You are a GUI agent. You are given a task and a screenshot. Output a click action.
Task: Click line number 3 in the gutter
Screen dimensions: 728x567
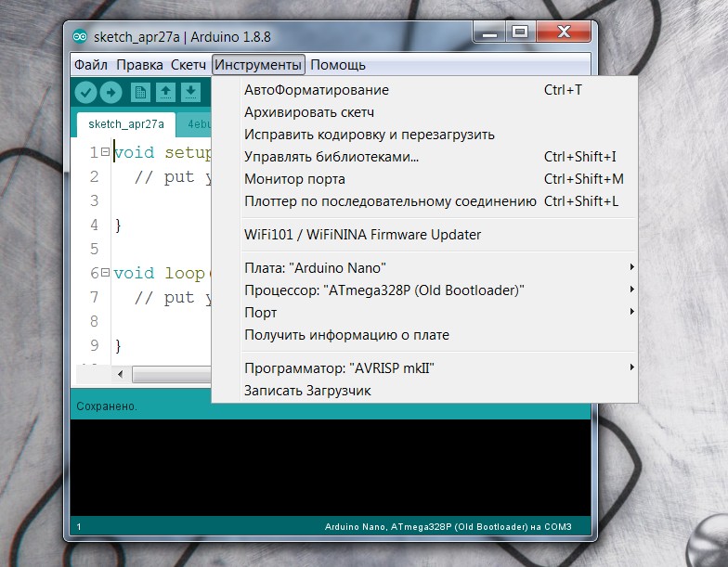[x=95, y=200]
